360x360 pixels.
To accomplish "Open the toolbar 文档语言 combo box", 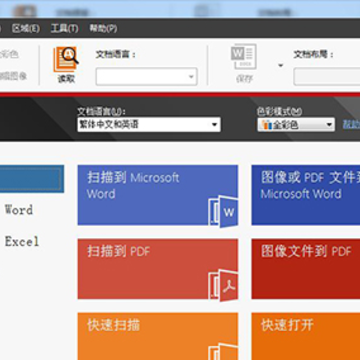I will coord(147,77).
